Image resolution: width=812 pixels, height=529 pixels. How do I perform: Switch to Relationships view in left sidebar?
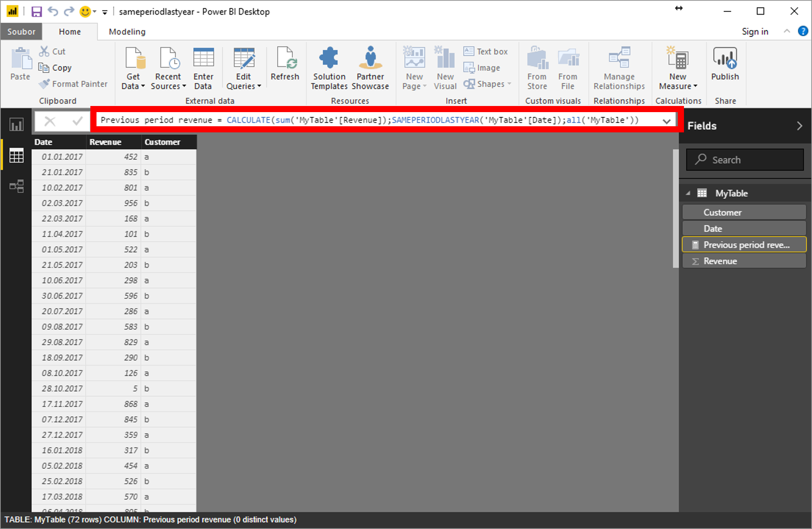coord(16,186)
